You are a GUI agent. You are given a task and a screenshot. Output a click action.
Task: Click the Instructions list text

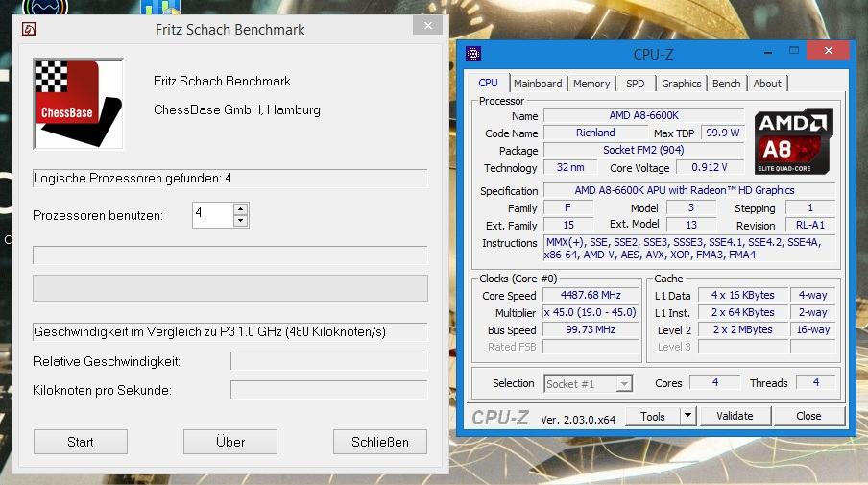coord(689,249)
